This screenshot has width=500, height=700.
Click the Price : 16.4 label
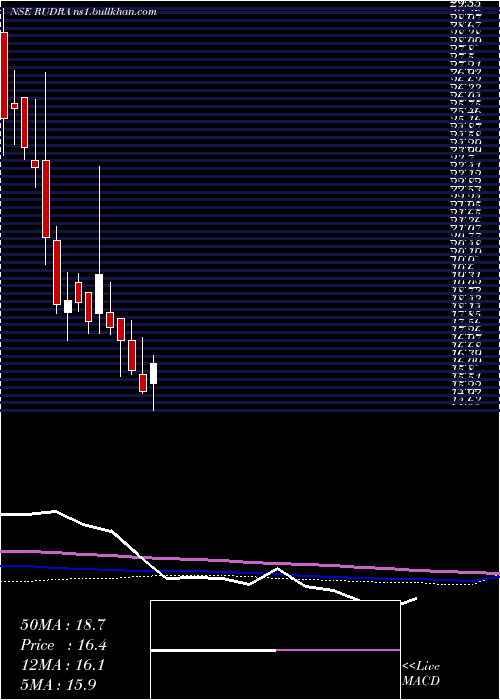[x=63, y=645]
